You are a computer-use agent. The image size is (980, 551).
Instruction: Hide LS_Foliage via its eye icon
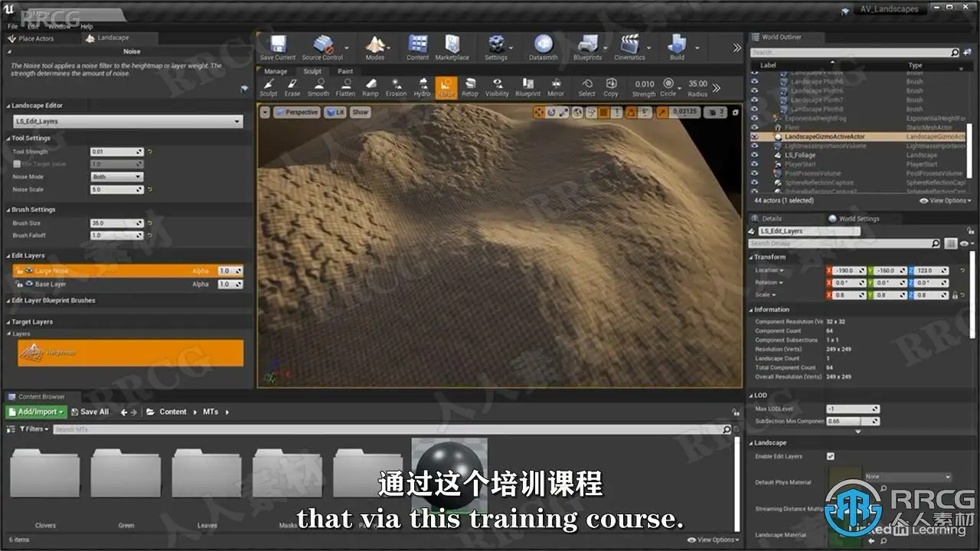[755, 155]
